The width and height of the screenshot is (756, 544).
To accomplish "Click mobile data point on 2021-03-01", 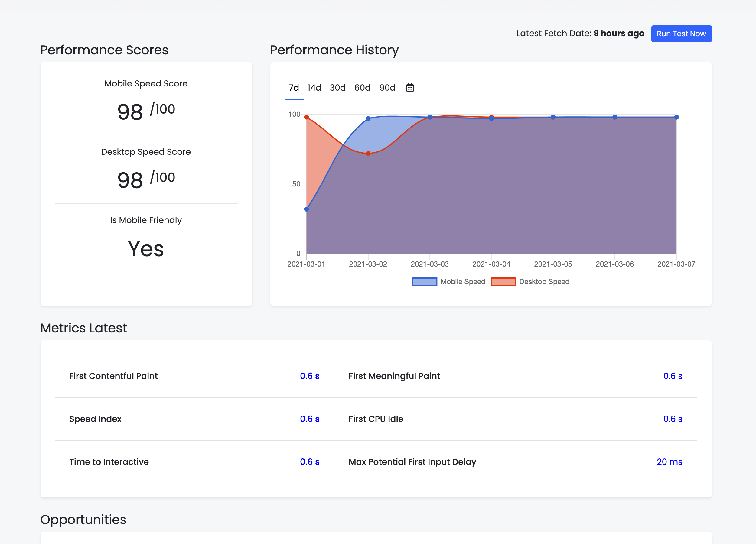I will 307,209.
